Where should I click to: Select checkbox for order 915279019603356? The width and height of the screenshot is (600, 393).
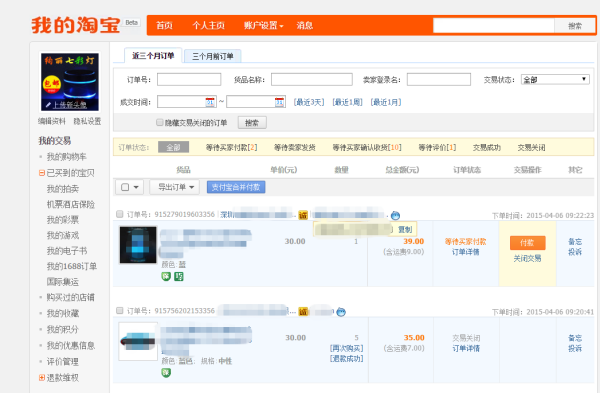(x=120, y=214)
